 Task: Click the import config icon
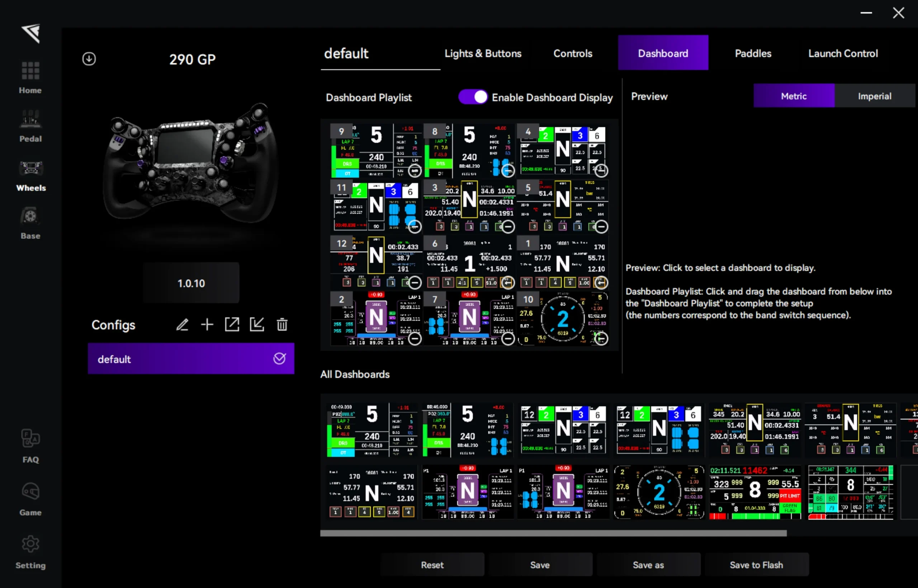point(257,324)
